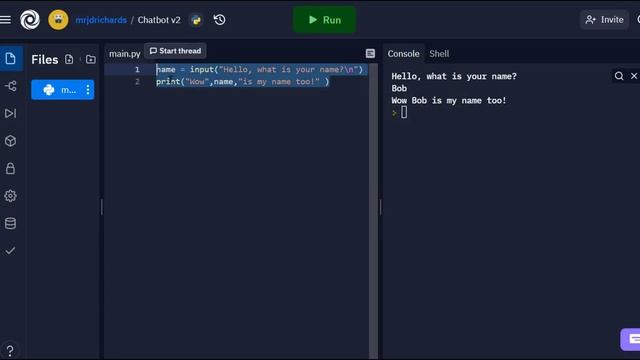This screenshot has height=360, width=640.
Task: Click the console input prompt
Action: point(404,113)
